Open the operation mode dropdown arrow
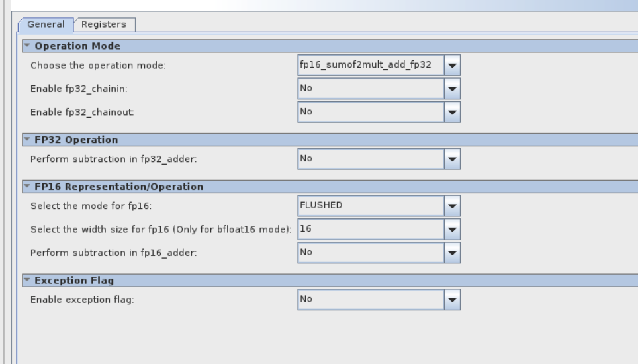This screenshot has width=638, height=364. 452,66
